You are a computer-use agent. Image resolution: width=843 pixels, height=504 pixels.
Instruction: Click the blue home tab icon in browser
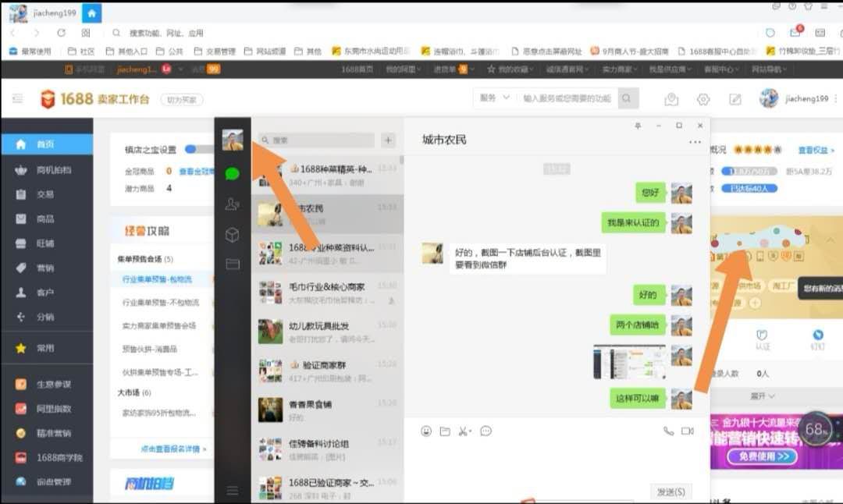coord(92,13)
